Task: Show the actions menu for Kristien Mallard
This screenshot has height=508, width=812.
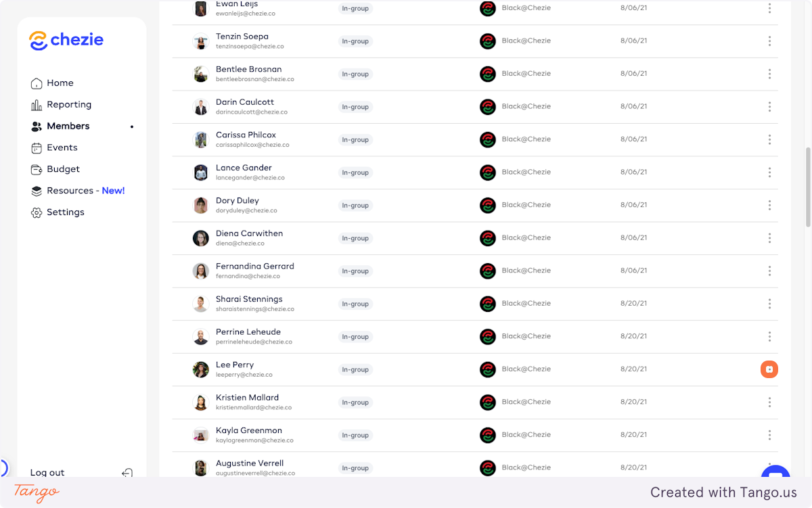Action: 769,402
